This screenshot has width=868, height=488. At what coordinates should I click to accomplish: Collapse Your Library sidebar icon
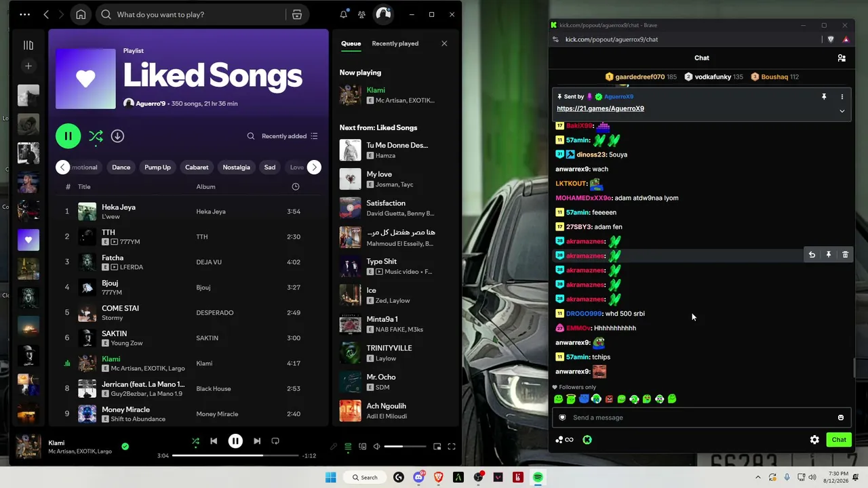(x=28, y=45)
